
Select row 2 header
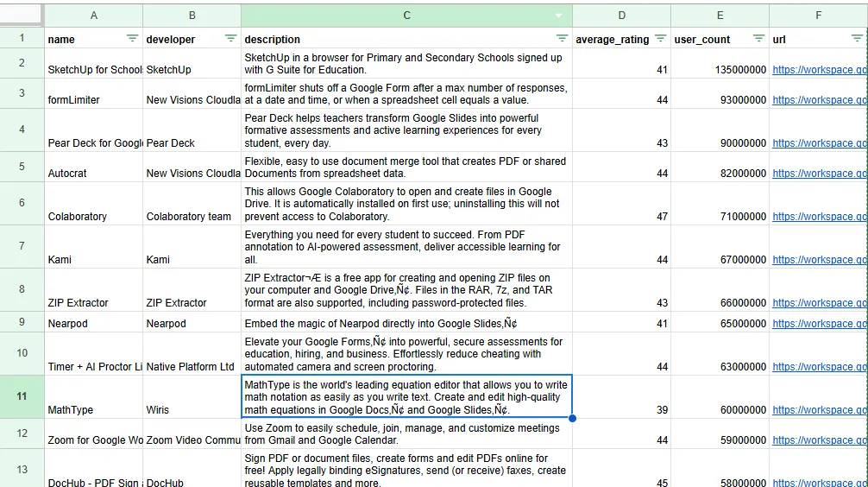pos(22,63)
